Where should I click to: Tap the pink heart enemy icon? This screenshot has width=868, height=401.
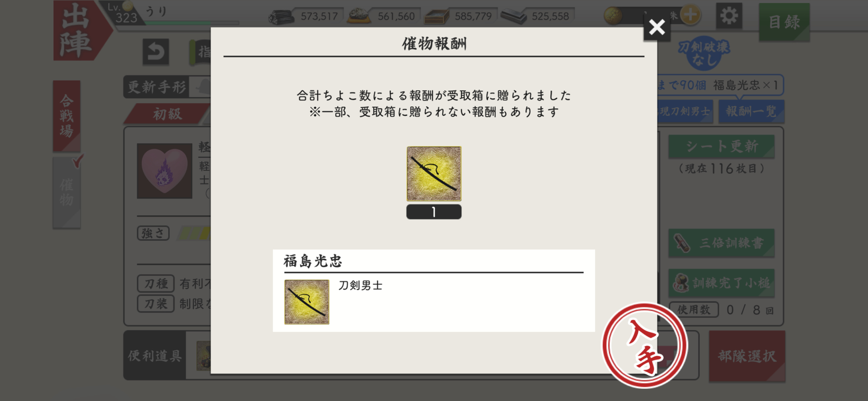[164, 171]
